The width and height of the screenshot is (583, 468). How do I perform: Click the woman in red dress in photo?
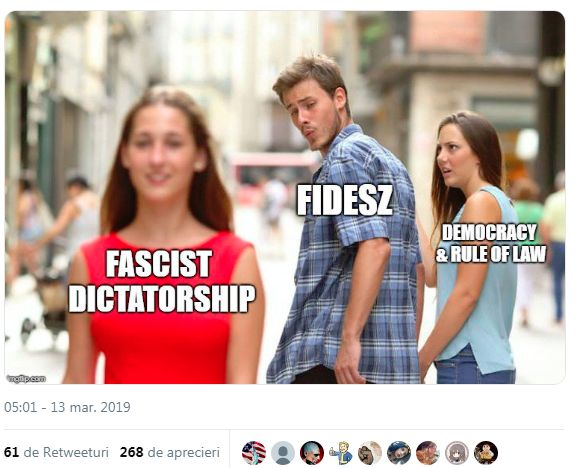[x=165, y=238]
